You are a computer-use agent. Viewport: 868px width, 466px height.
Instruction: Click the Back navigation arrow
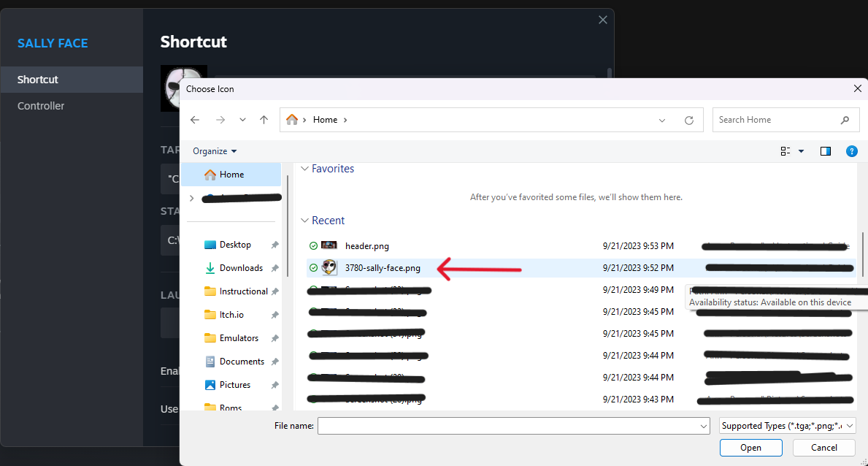[x=195, y=120]
